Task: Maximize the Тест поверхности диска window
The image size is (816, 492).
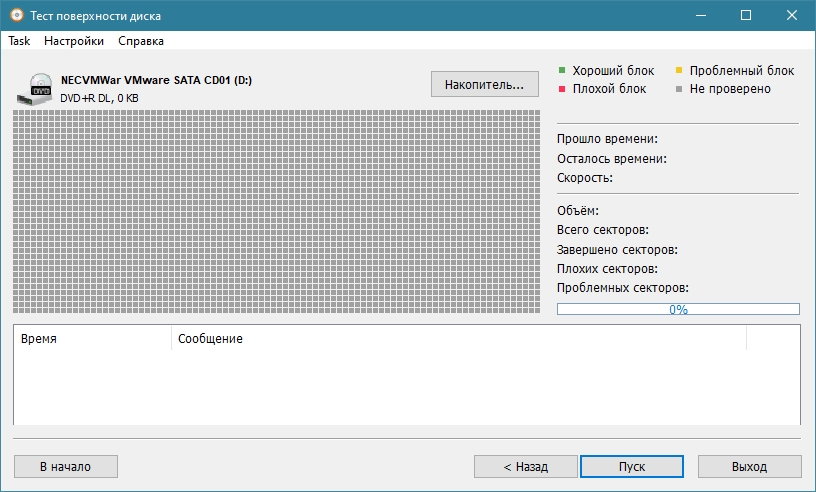Action: pyautogui.click(x=746, y=16)
